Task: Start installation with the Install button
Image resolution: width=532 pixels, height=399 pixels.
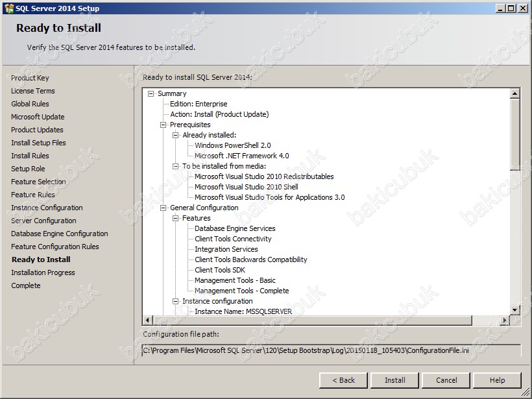Action: pyautogui.click(x=395, y=380)
